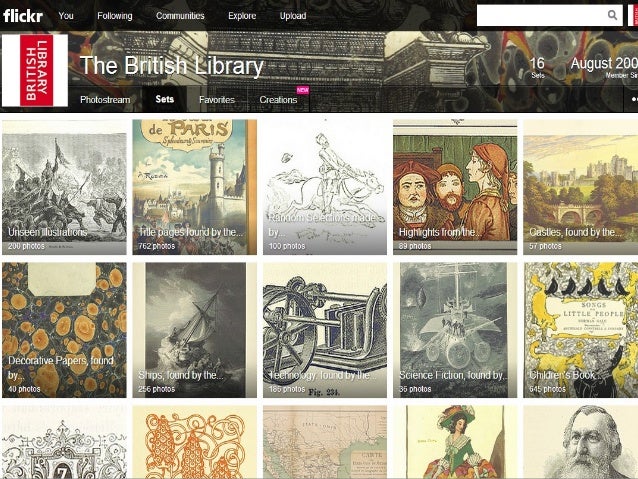The image size is (638, 479).
Task: Open the Creations tab
Action: click(278, 100)
